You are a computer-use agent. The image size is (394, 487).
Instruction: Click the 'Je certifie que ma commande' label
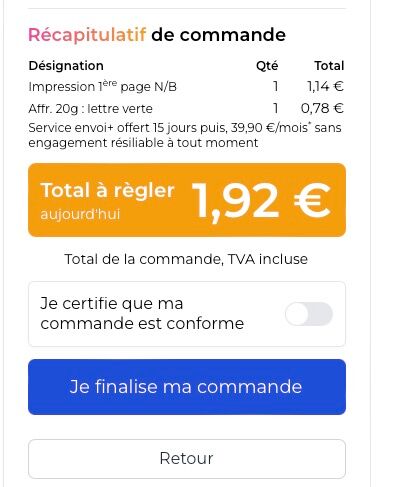142,313
